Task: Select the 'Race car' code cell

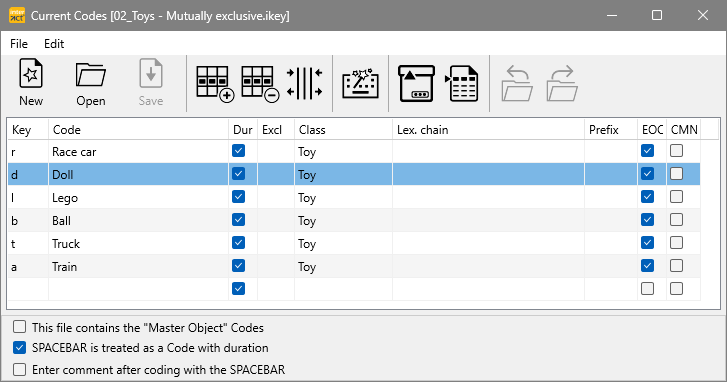Action: [x=139, y=151]
